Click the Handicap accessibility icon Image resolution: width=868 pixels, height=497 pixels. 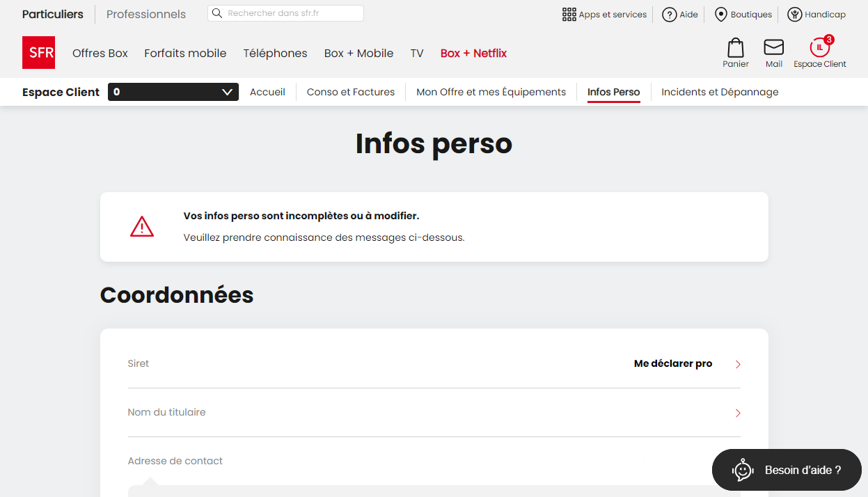click(794, 14)
